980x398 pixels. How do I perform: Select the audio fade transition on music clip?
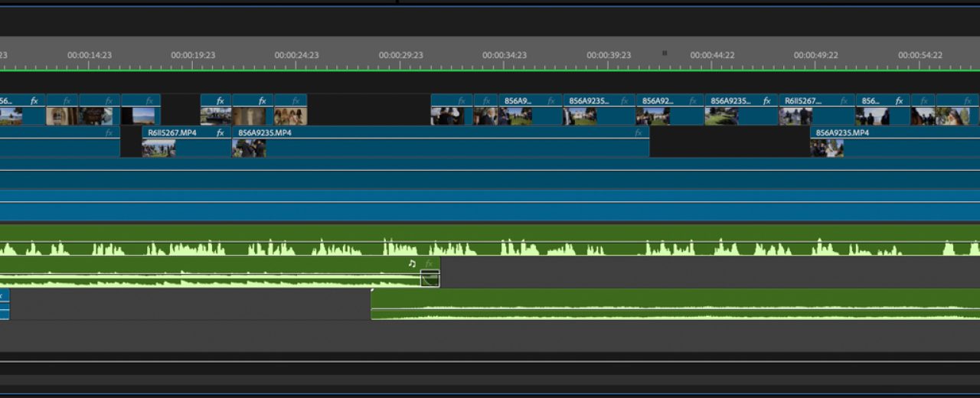point(430,279)
